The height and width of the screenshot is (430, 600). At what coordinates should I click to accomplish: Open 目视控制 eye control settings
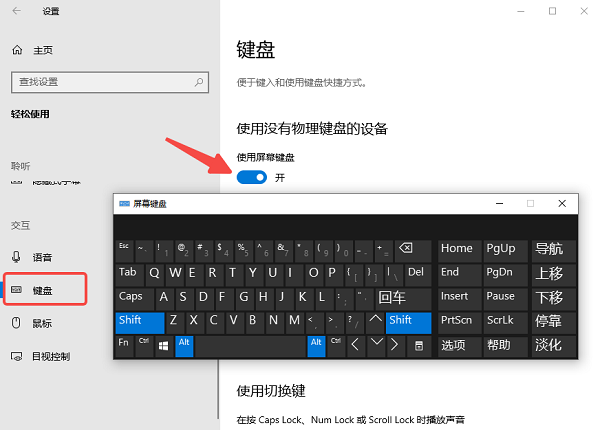tap(52, 356)
